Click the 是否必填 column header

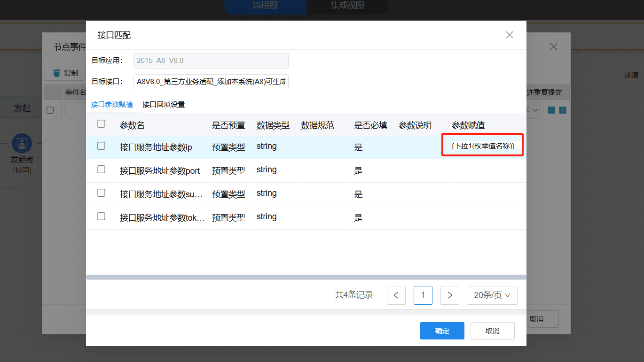coord(371,125)
